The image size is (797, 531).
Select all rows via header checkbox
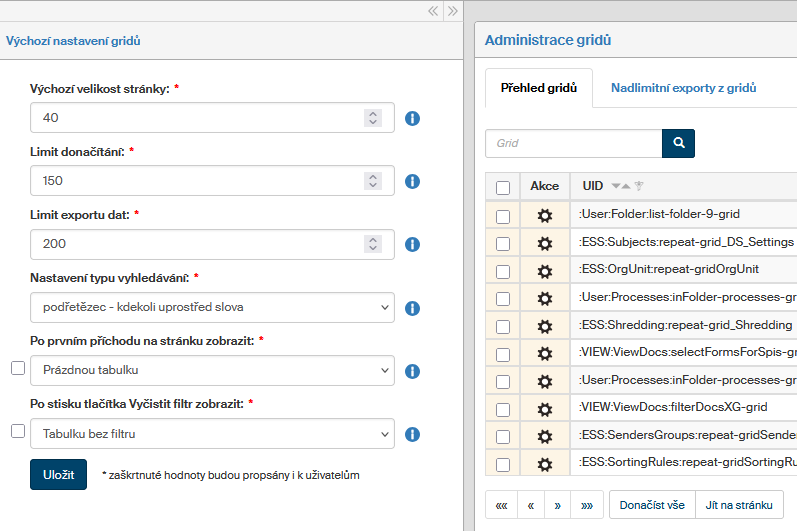click(503, 187)
